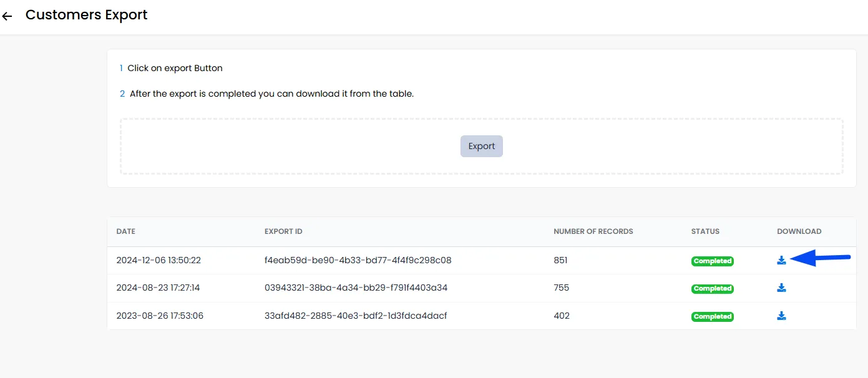868x378 pixels.
Task: Click the STATUS column header
Action: coord(705,231)
